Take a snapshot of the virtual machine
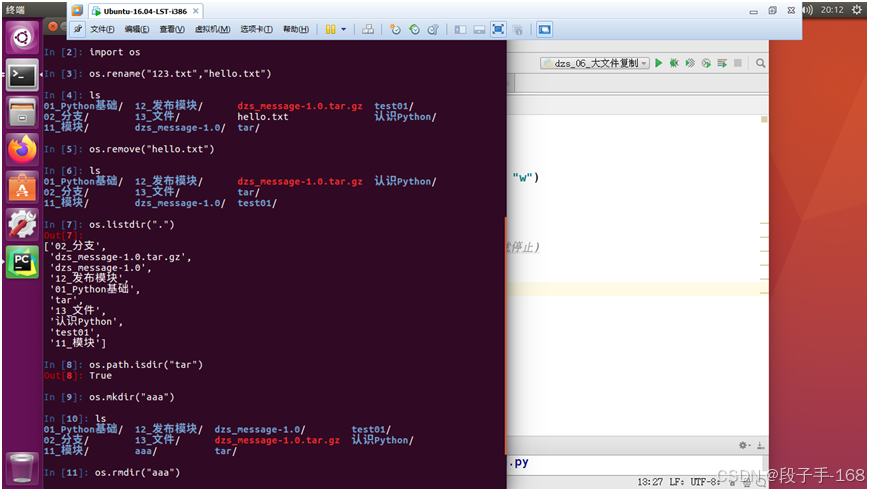 (x=395, y=29)
